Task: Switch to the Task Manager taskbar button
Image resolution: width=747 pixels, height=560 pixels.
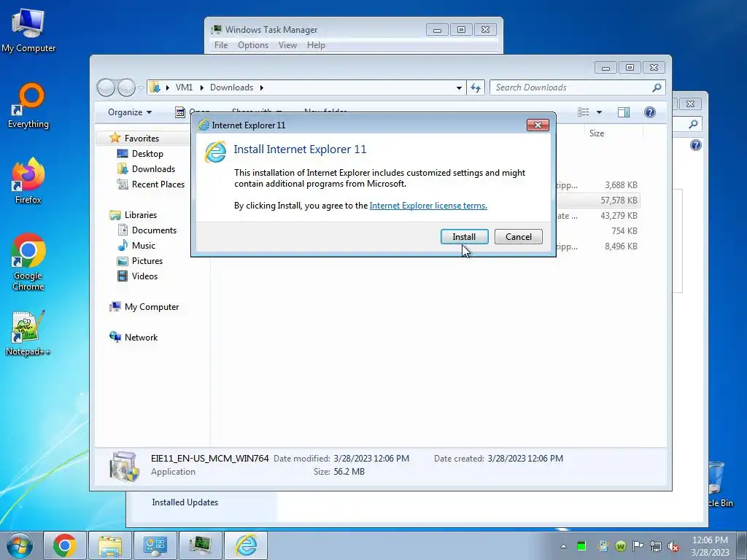Action: point(200,545)
